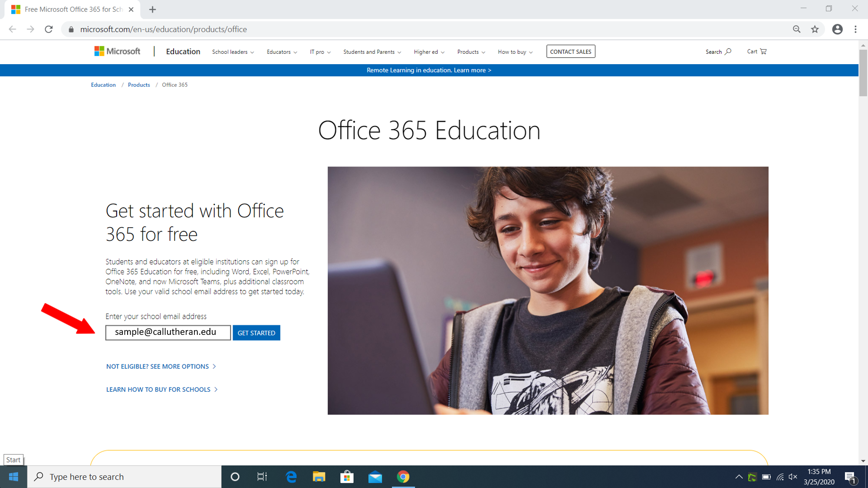Viewport: 868px width, 488px height.
Task: Bookmark this page with star icon
Action: 815,29
